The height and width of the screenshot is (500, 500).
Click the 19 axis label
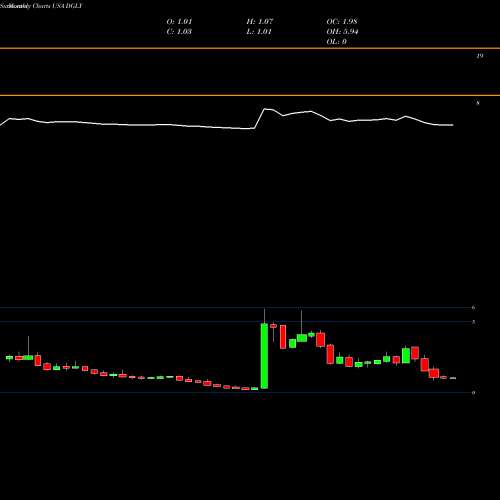click(479, 56)
